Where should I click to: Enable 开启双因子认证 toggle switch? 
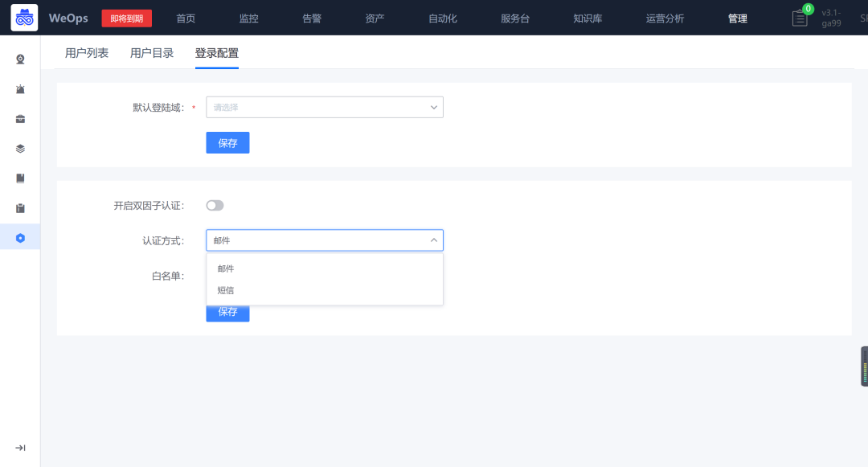coord(215,205)
